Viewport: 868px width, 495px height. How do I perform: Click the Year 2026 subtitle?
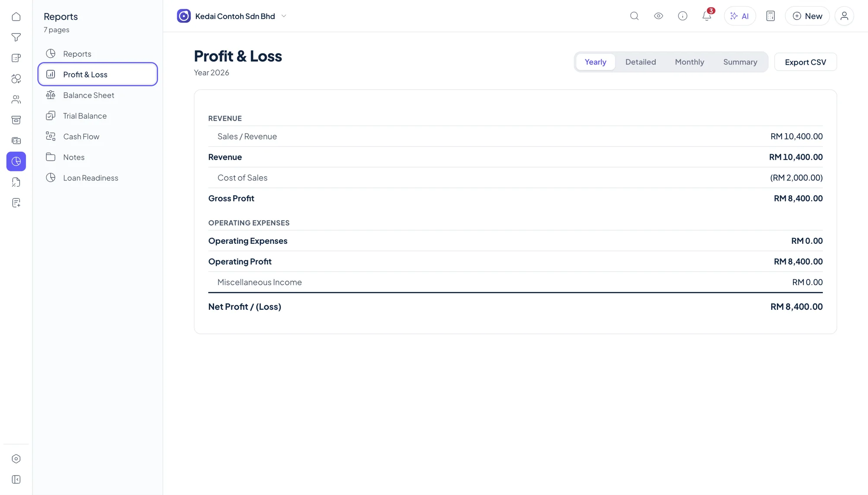click(211, 72)
